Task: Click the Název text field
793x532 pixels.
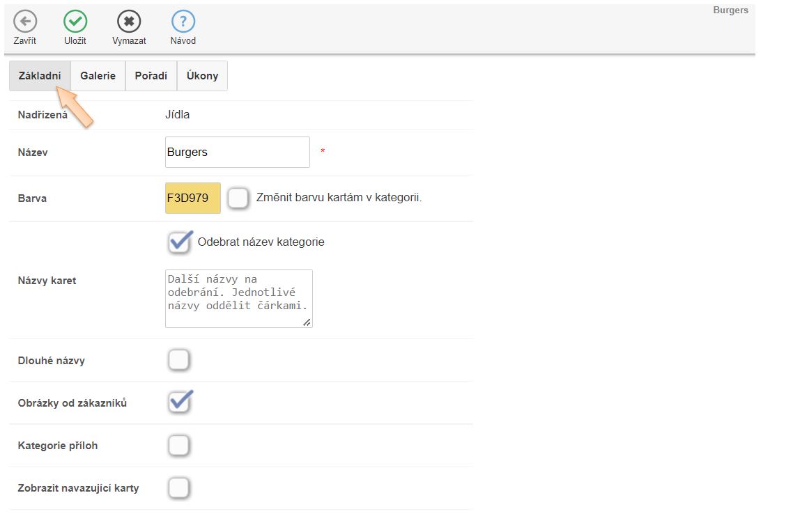Action: (237, 152)
